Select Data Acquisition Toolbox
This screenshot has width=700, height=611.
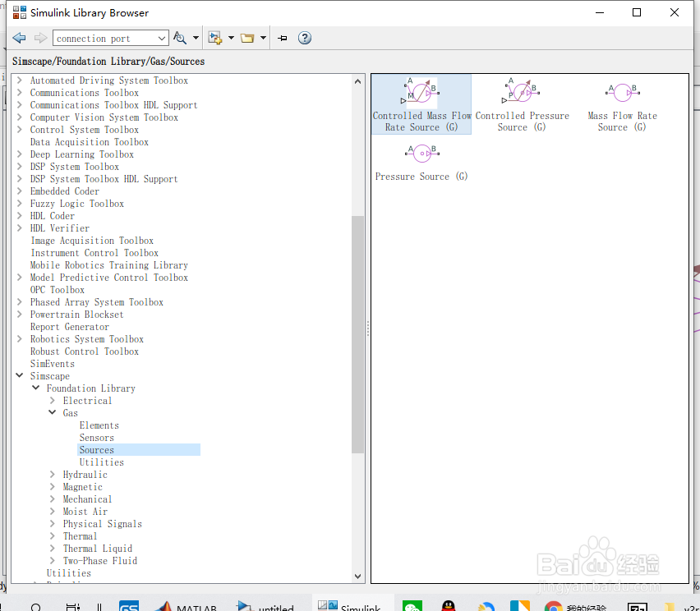[90, 142]
